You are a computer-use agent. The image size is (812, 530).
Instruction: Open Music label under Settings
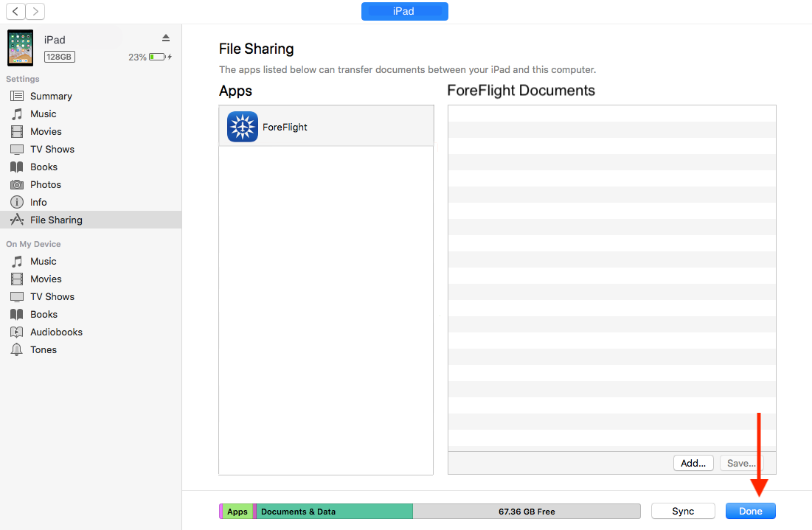[x=43, y=114]
